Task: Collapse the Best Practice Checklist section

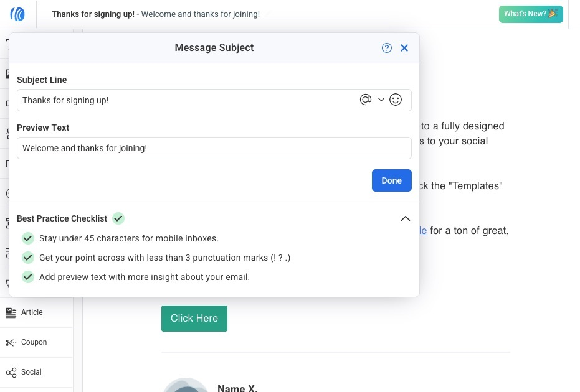Action: click(x=406, y=218)
